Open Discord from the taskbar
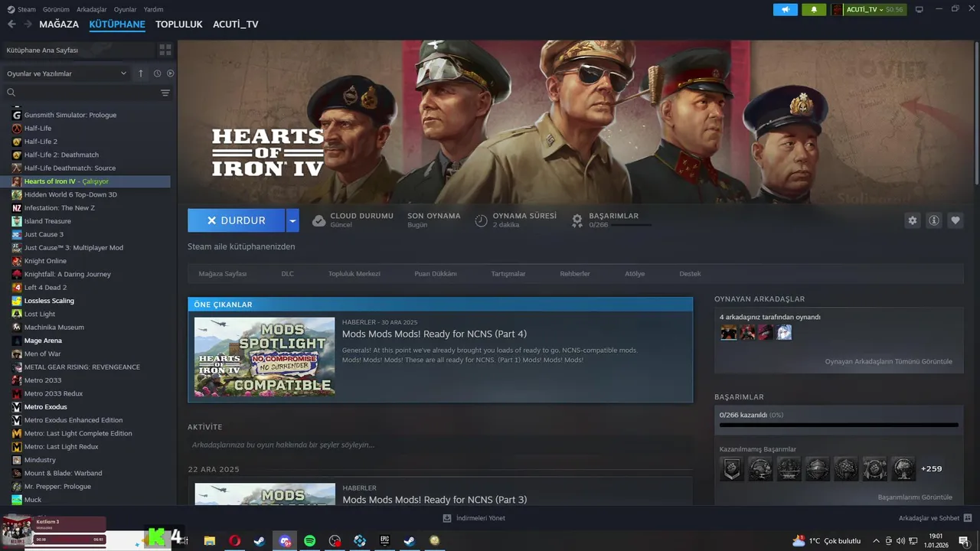This screenshot has height=551, width=980. click(285, 540)
